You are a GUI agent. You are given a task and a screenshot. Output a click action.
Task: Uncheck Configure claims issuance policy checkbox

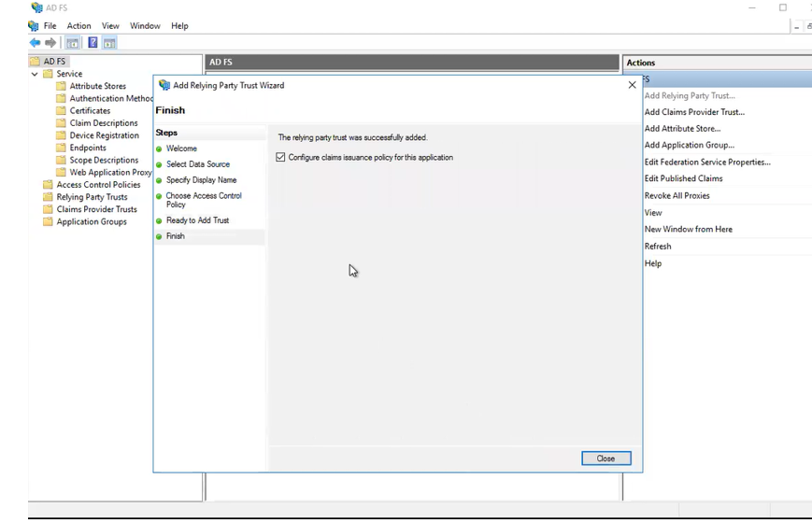[x=281, y=158]
